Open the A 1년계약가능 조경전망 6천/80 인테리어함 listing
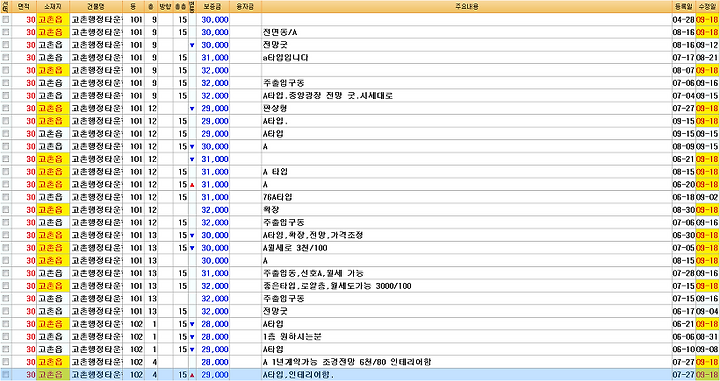The height and width of the screenshot is (381, 720). [347, 362]
